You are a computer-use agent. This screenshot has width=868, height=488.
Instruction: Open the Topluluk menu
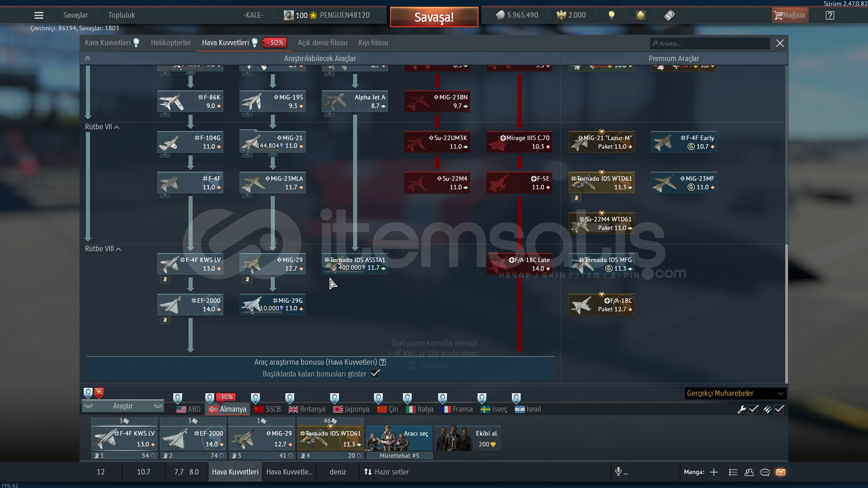122,15
